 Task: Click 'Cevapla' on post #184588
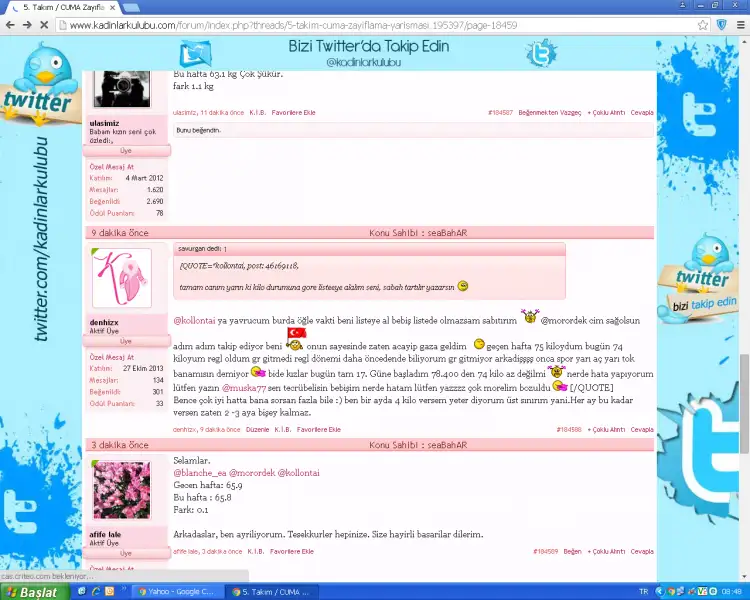point(642,430)
